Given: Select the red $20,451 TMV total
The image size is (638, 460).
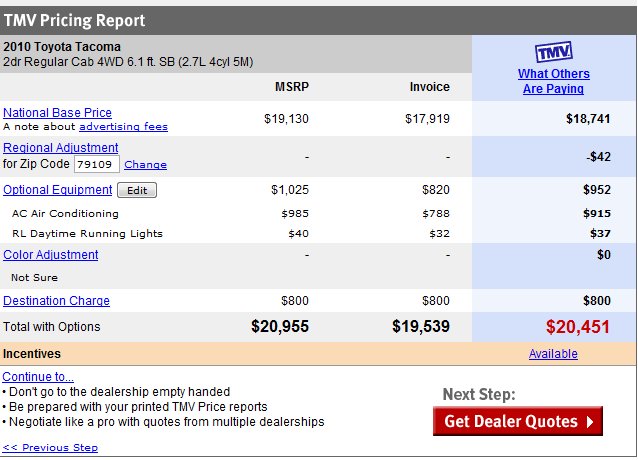Looking at the screenshot, I should pos(578,327).
